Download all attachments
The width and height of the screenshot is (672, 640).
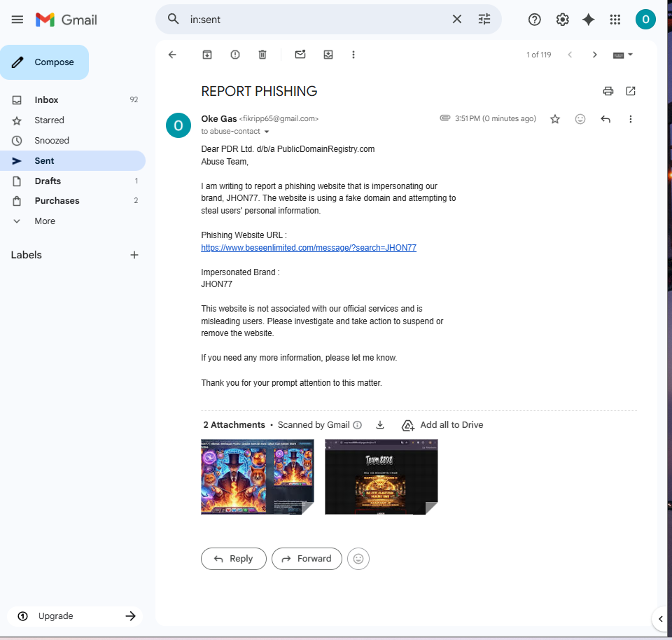379,425
